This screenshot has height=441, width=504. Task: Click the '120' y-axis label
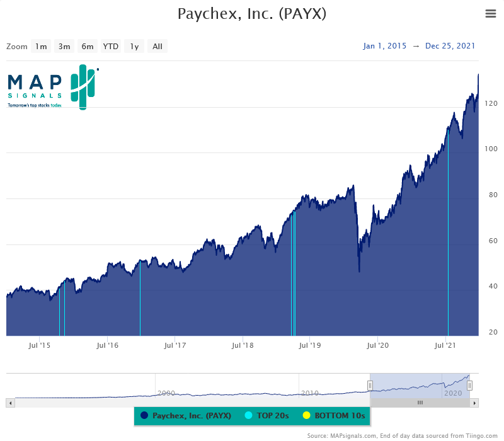pyautogui.click(x=491, y=103)
